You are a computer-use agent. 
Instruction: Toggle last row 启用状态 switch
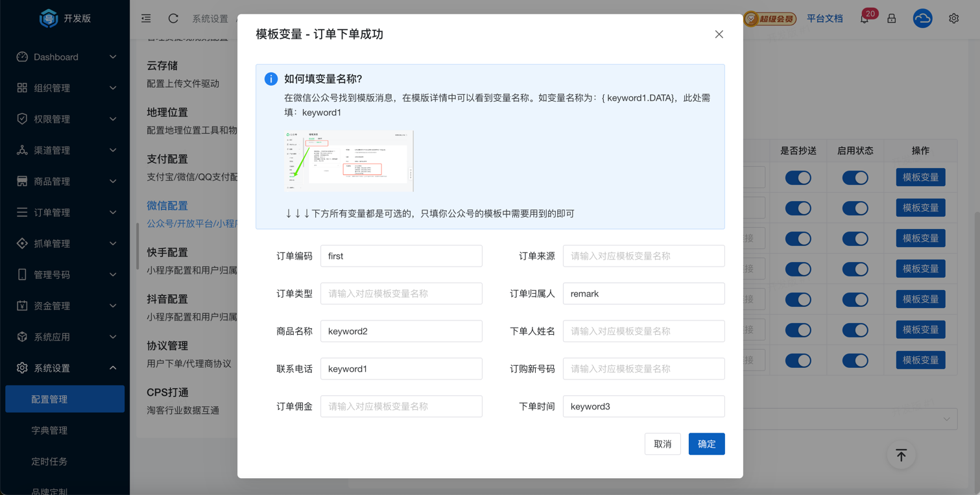855,361
